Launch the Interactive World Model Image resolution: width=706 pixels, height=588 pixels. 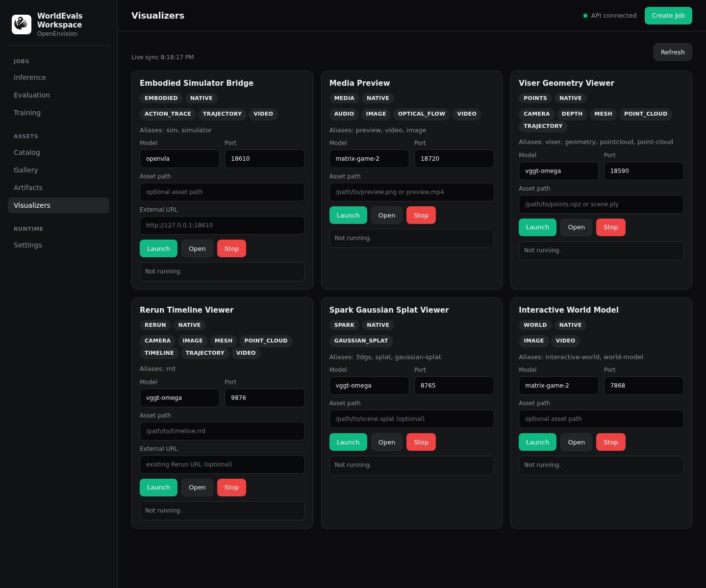click(x=537, y=442)
